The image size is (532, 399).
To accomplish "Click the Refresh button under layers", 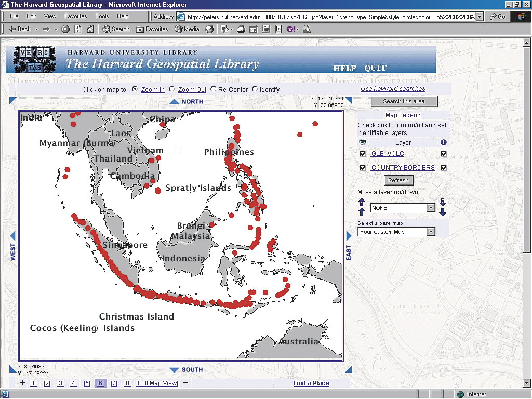I will tap(398, 180).
